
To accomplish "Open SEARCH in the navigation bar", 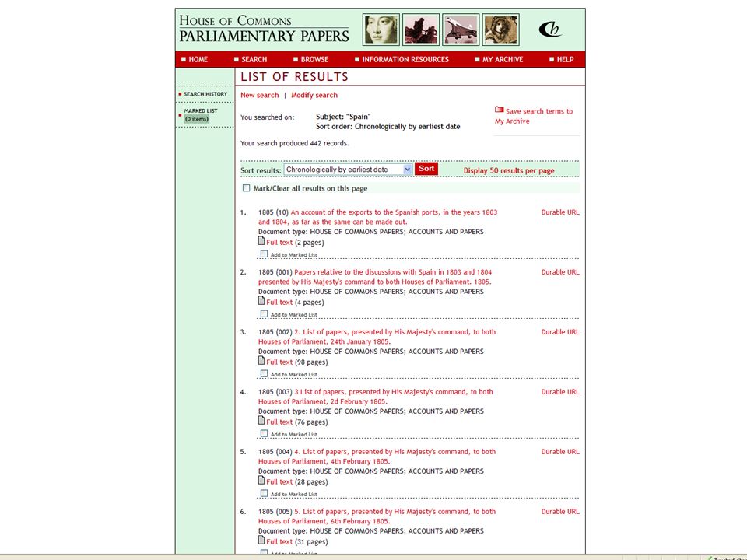I will coord(254,60).
